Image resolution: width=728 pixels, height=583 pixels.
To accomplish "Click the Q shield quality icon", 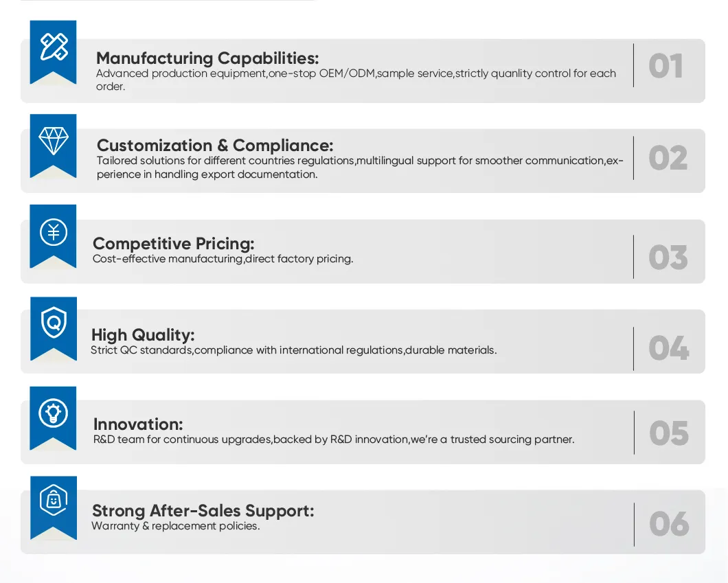I will 54,323.
